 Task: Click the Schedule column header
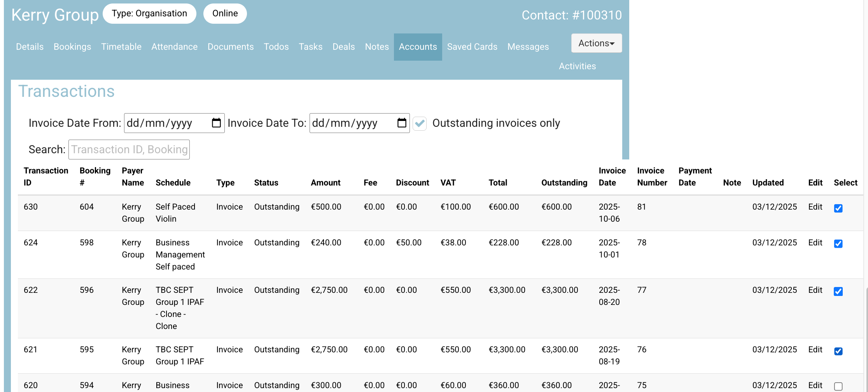(173, 183)
